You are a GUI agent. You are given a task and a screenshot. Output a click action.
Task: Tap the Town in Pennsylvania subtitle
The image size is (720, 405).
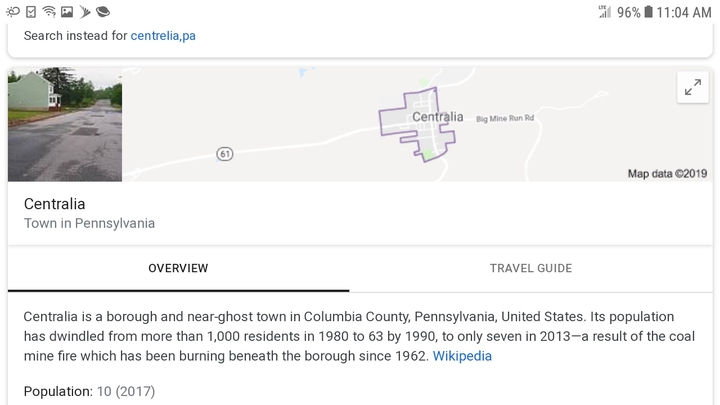[x=90, y=224]
